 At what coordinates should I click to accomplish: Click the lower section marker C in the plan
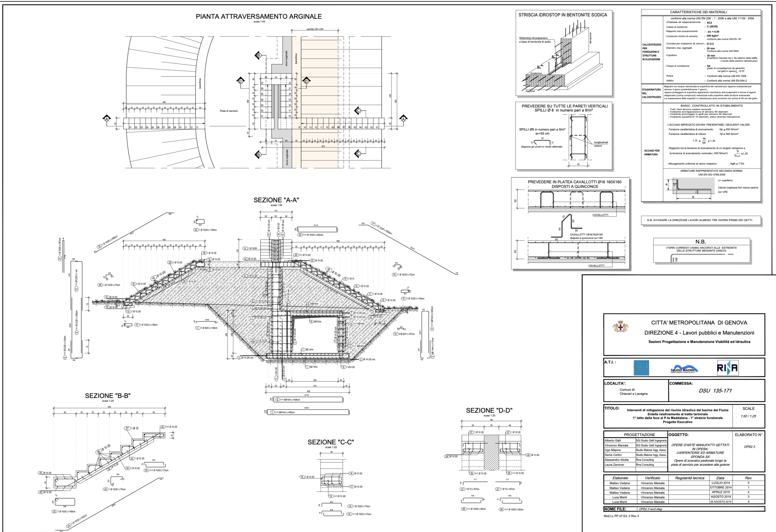[x=358, y=154]
